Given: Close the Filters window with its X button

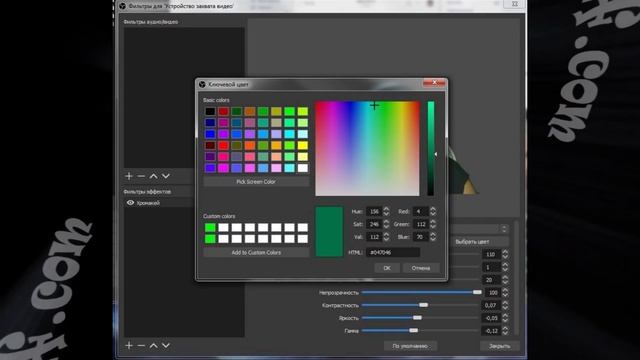Looking at the screenshot, I should point(515,4).
